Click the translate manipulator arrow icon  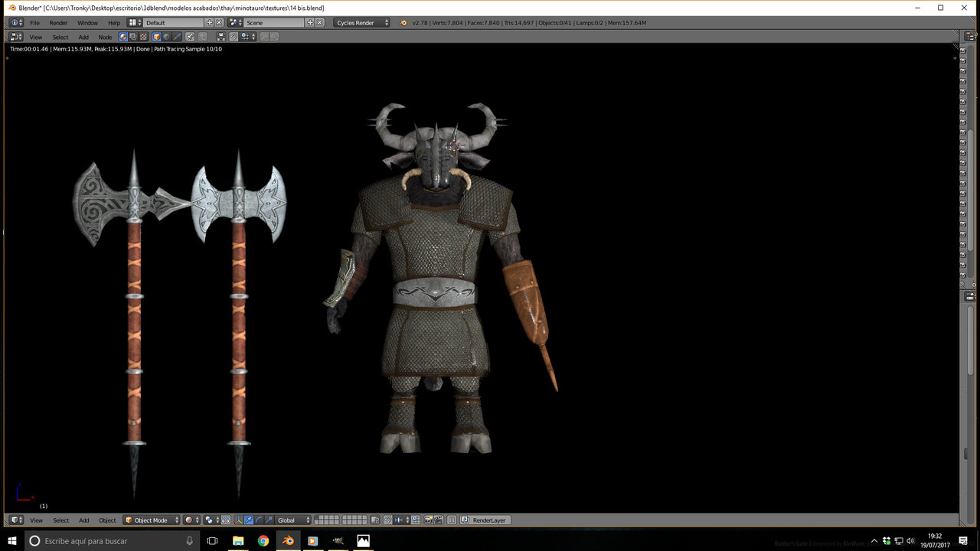[249, 520]
